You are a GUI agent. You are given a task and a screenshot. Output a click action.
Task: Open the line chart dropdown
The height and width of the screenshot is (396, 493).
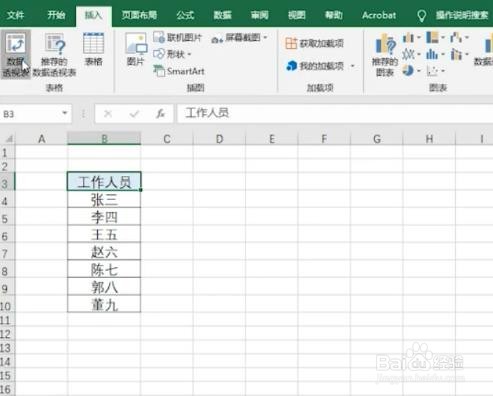point(412,54)
